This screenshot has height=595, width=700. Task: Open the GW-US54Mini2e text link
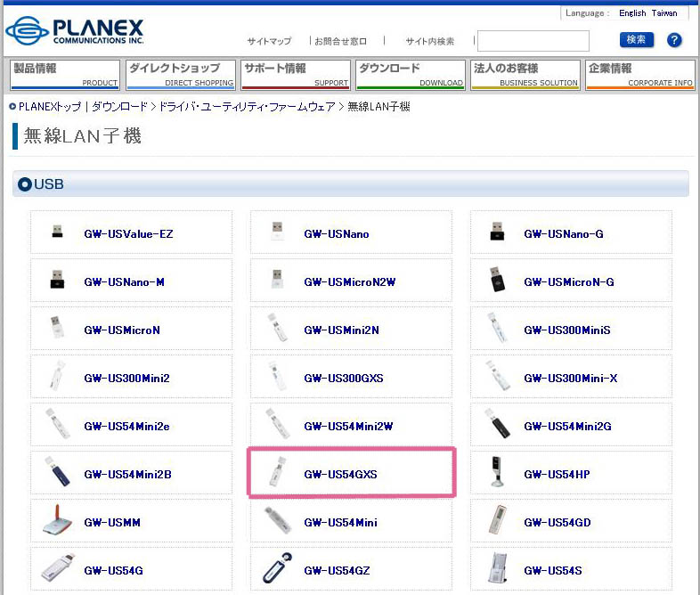[126, 427]
